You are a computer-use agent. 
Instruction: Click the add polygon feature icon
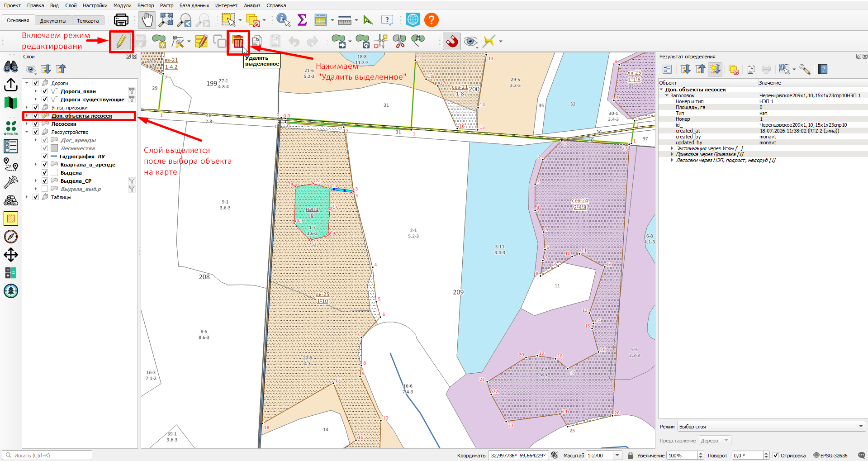coord(159,42)
